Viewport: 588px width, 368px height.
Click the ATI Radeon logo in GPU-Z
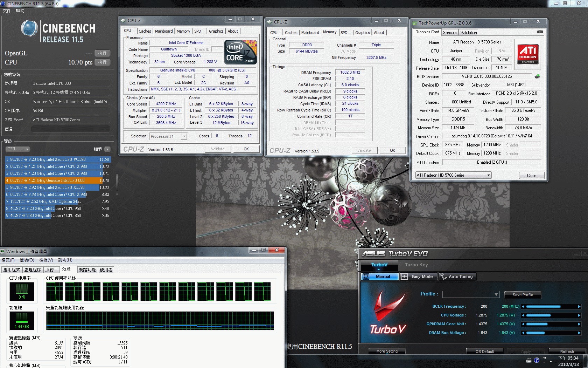(528, 54)
